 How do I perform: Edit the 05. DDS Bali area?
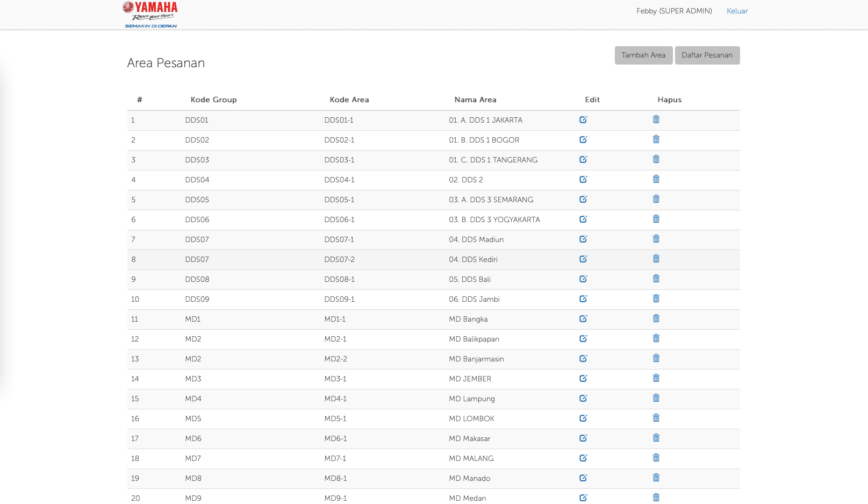(583, 279)
